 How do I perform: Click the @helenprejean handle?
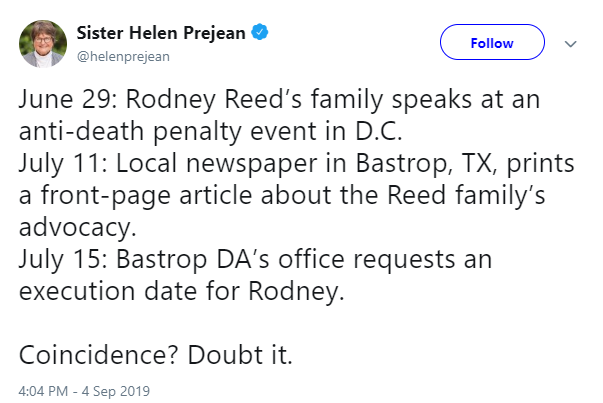point(123,56)
